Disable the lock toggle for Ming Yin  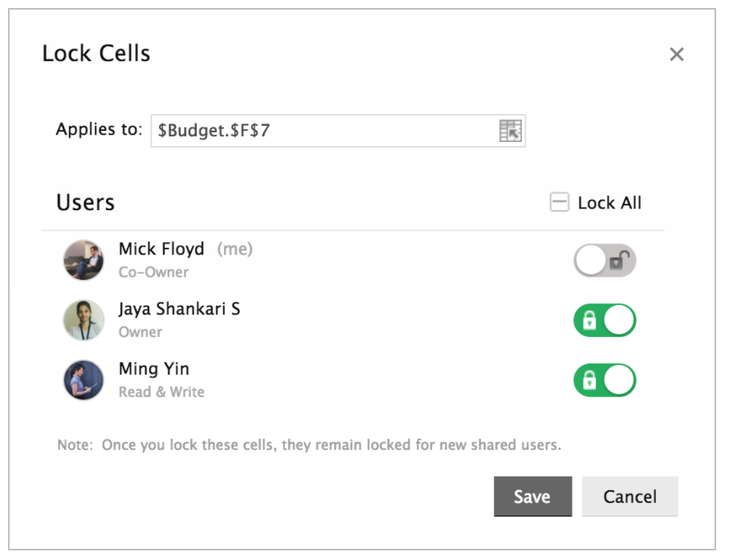coord(605,381)
